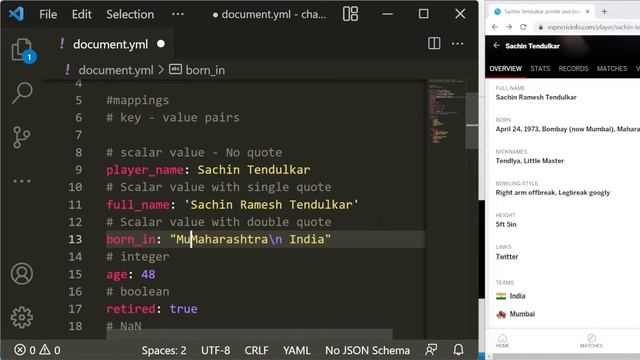Click the retired value true
This screenshot has width=640, height=360.
183,309
